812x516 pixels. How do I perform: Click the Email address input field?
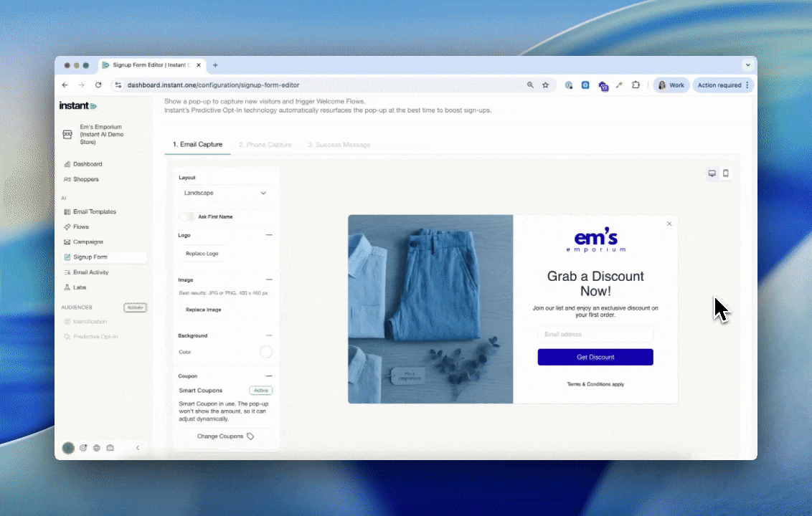point(595,335)
